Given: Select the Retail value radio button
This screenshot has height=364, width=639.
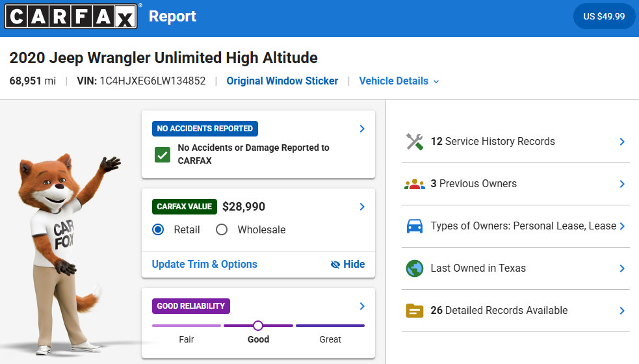Looking at the screenshot, I should pyautogui.click(x=158, y=229).
